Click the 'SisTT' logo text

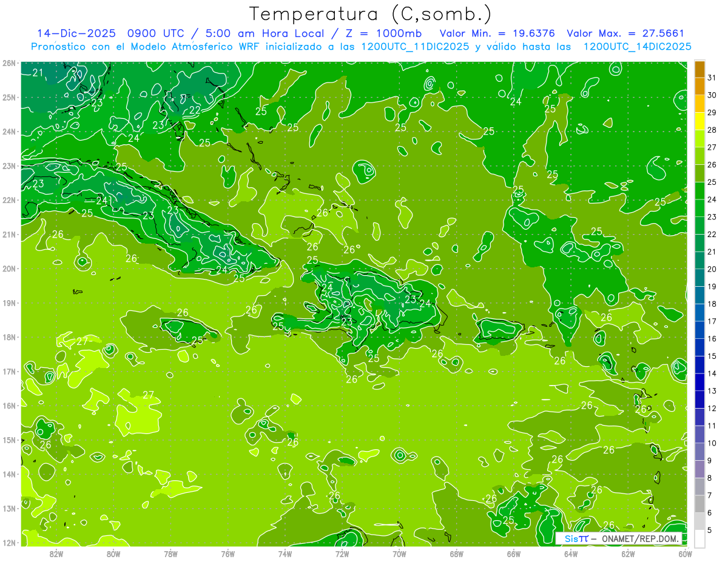click(x=576, y=538)
